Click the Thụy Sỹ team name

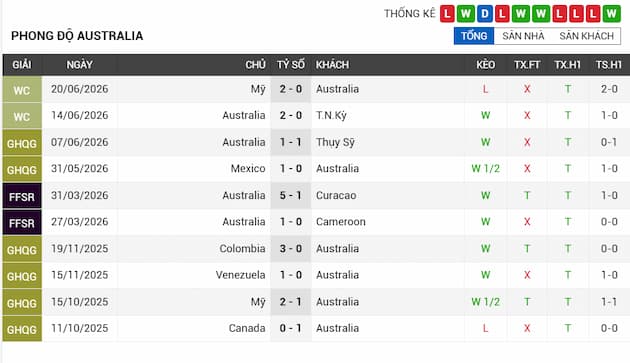coord(335,142)
